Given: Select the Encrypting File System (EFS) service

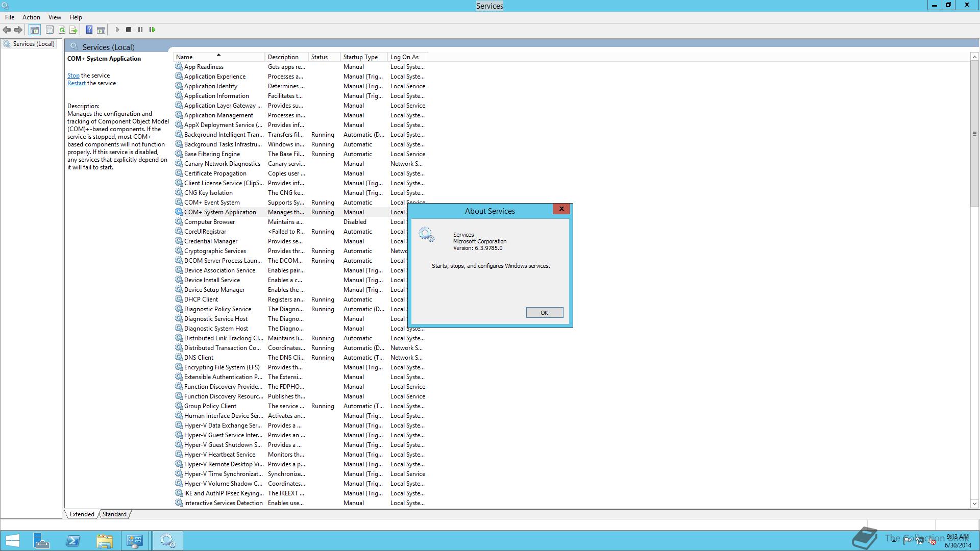Looking at the screenshot, I should click(300, 367).
